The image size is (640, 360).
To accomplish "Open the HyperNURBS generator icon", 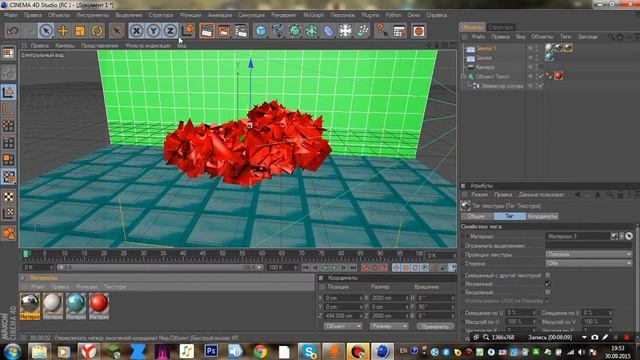I will pyautogui.click(x=294, y=31).
